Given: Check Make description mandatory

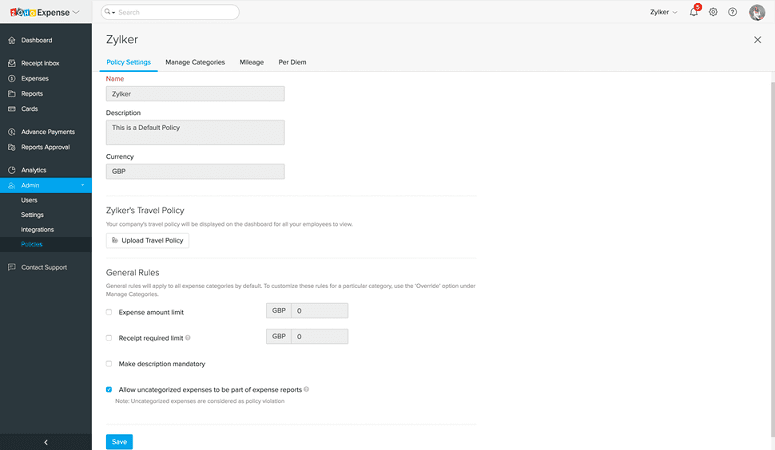Looking at the screenshot, I should (x=109, y=363).
